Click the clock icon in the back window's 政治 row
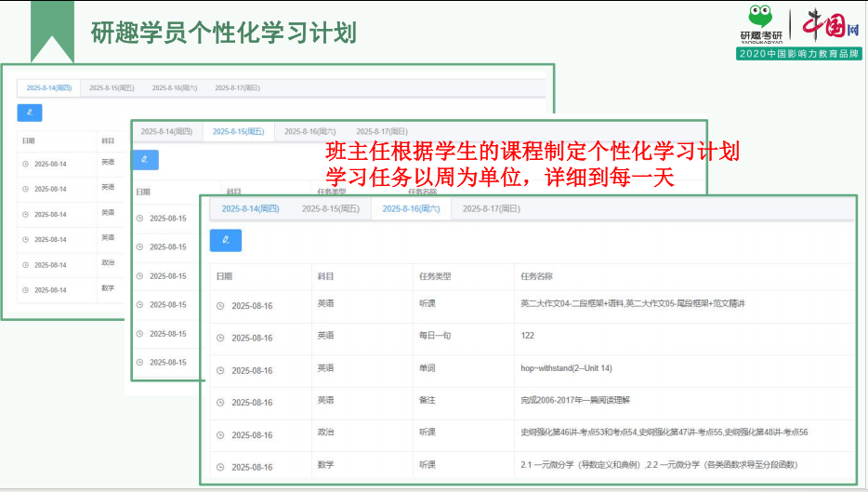This screenshot has height=492, width=868. pos(25,265)
